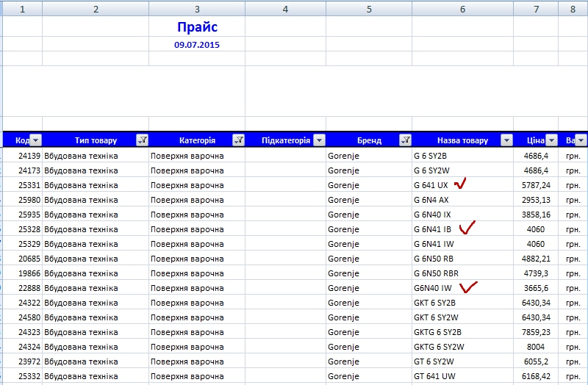Select product name G 6 SY2W
Image resolution: width=588 pixels, height=385 pixels.
tap(462, 170)
